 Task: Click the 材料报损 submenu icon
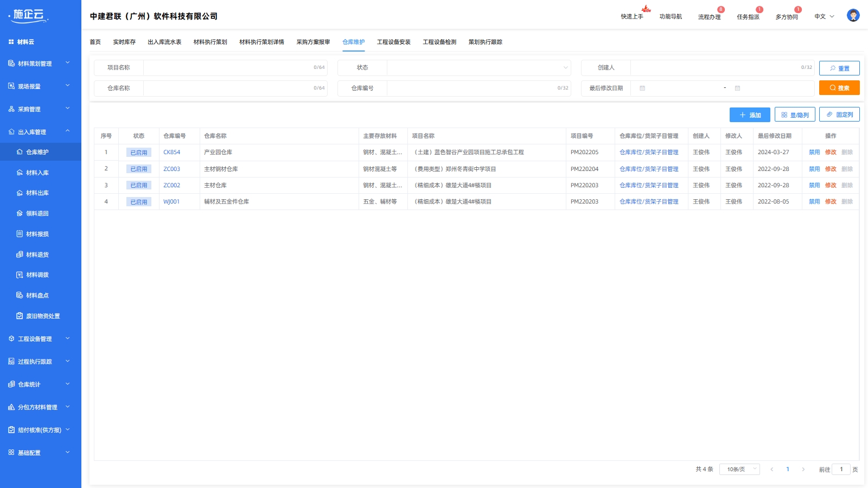(20, 234)
